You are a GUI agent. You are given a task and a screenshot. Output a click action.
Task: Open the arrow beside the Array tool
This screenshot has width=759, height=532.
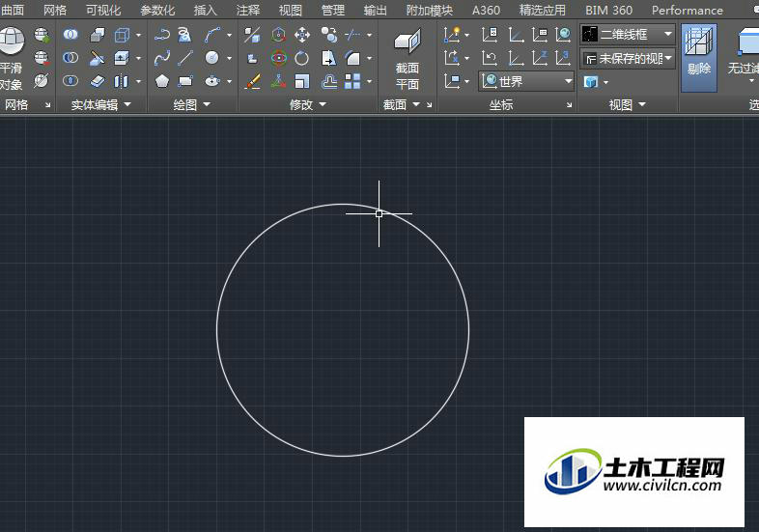(369, 81)
